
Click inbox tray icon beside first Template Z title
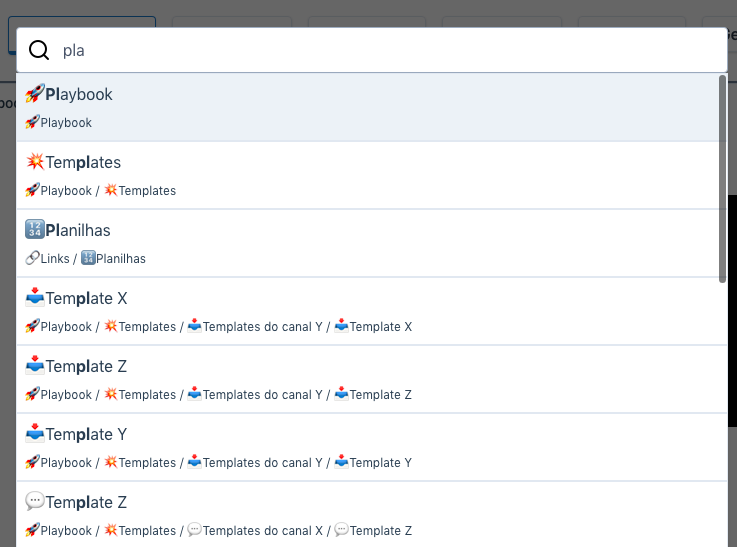tap(35, 366)
